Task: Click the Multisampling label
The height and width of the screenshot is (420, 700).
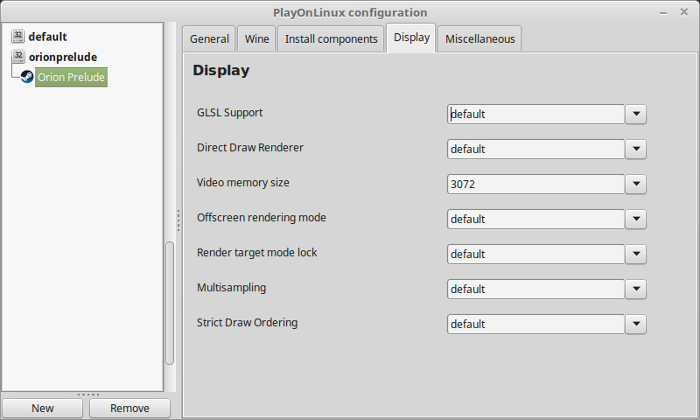Action: (231, 287)
